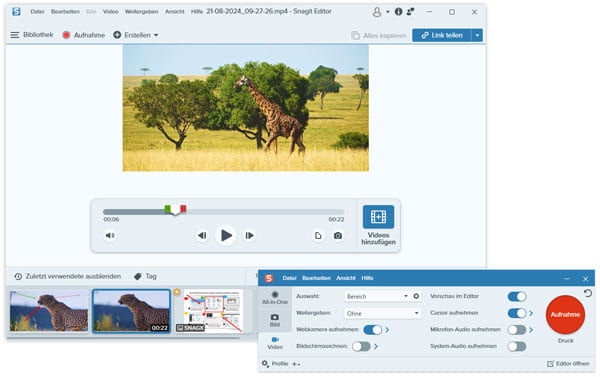The height and width of the screenshot is (377, 600).
Task: Click Alles kopieren in the toolbar
Action: click(x=379, y=35)
